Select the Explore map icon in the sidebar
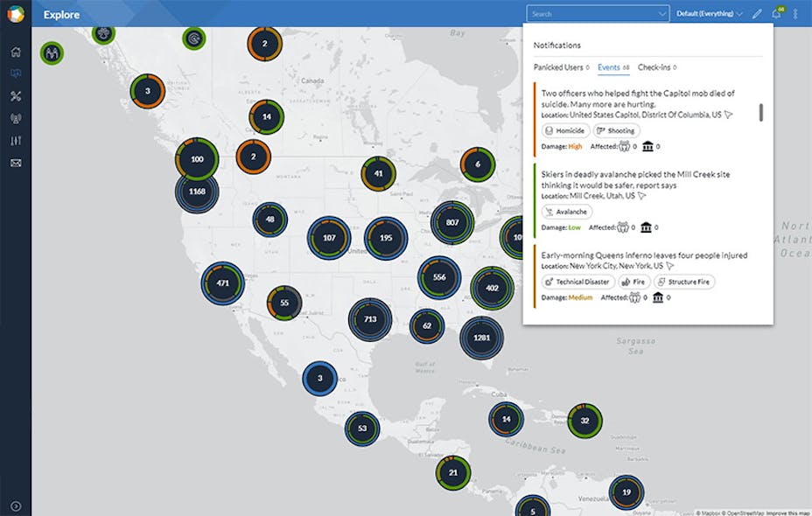Image resolution: width=812 pixels, height=516 pixels. tap(14, 73)
